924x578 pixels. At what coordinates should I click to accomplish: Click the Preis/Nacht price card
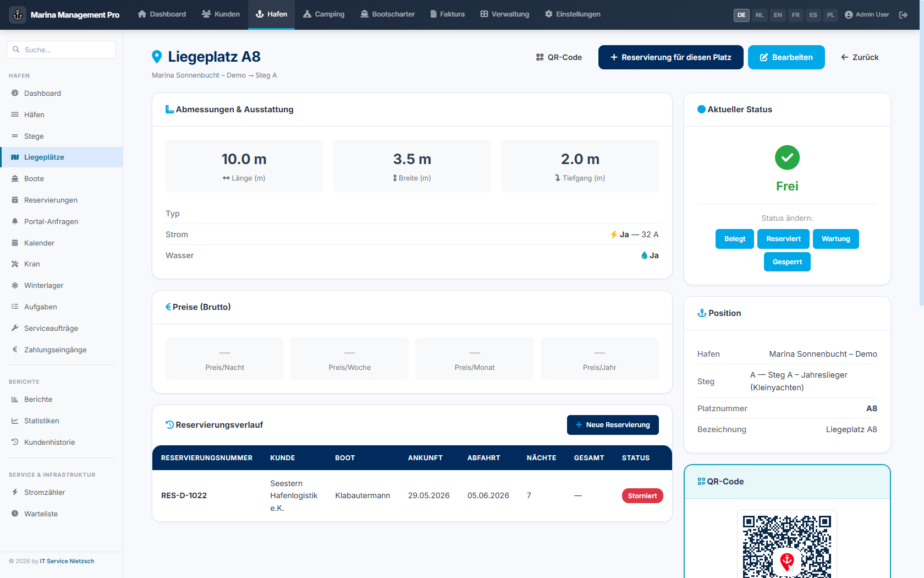point(224,358)
